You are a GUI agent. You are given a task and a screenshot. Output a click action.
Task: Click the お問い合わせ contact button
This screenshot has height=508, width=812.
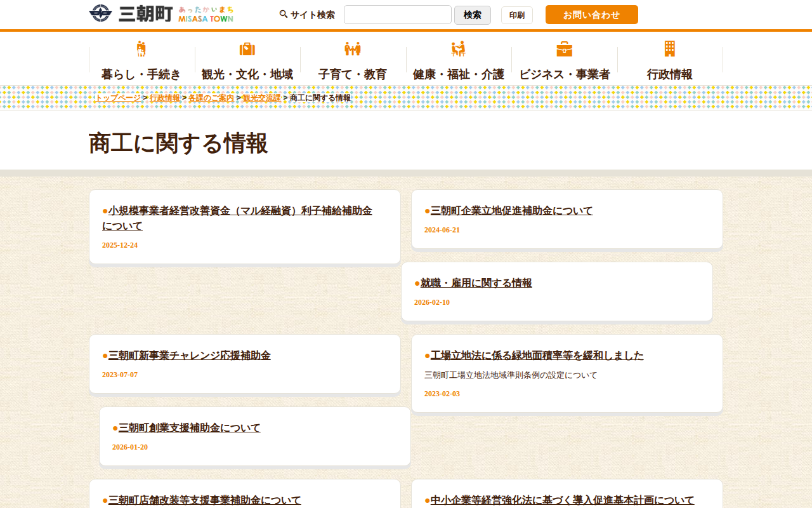click(x=592, y=15)
